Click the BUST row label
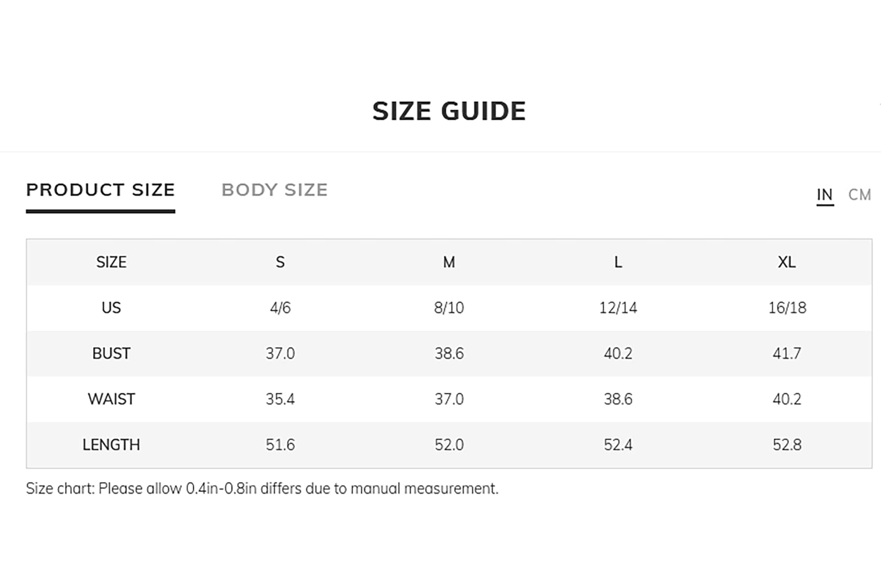881x588 pixels. 111,353
